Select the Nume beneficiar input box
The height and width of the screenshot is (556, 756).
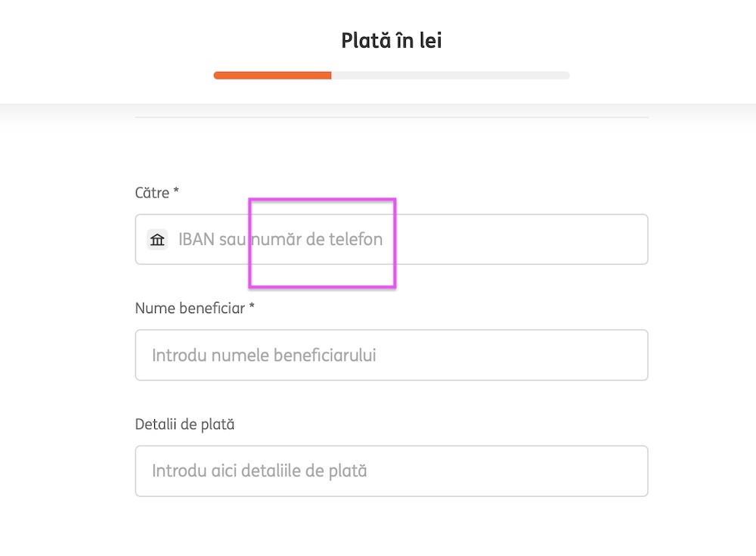click(x=392, y=356)
